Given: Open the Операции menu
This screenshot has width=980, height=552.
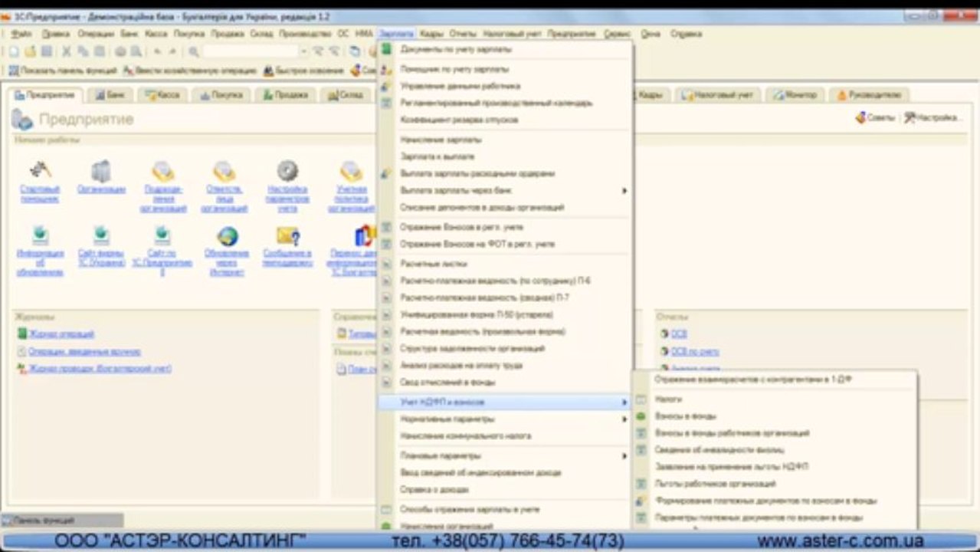Looking at the screenshot, I should 96,34.
